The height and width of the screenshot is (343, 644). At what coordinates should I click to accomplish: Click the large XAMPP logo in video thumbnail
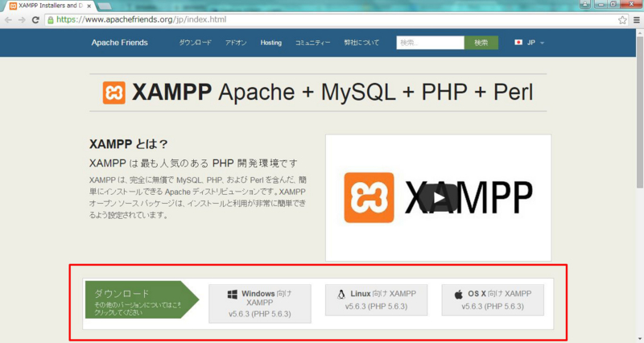click(369, 197)
